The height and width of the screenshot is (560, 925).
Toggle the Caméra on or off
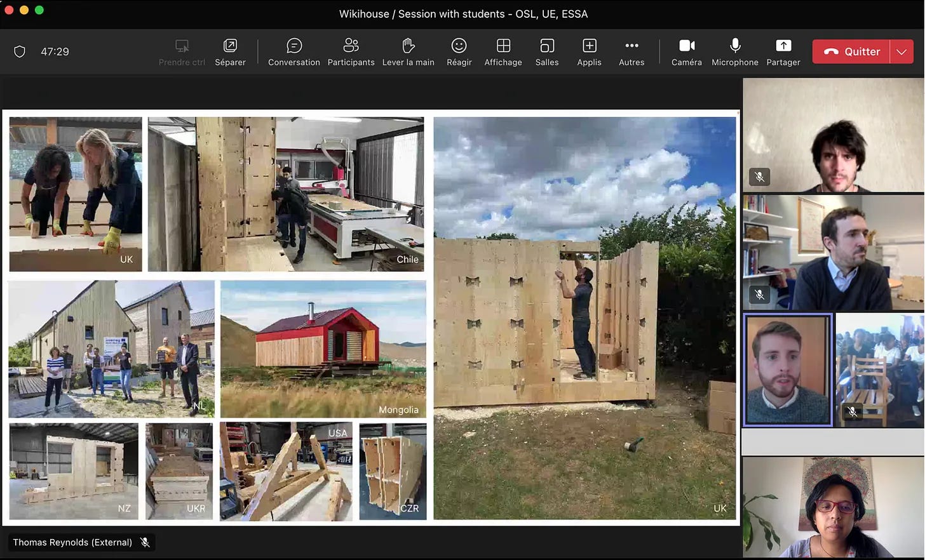pyautogui.click(x=687, y=52)
